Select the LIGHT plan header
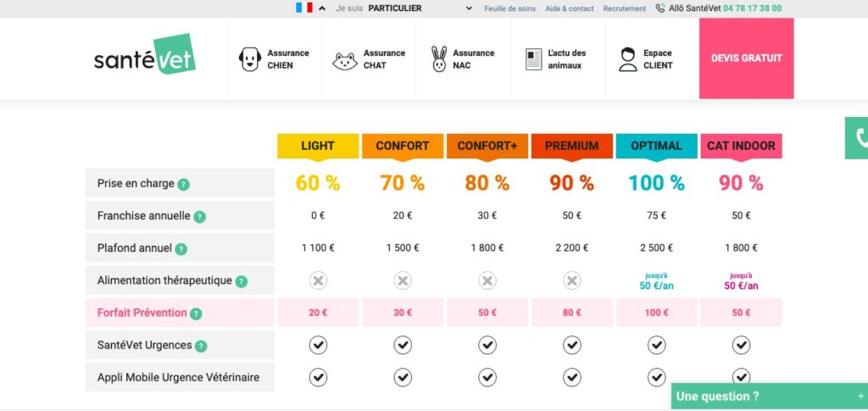This screenshot has height=411, width=868. 318,146
